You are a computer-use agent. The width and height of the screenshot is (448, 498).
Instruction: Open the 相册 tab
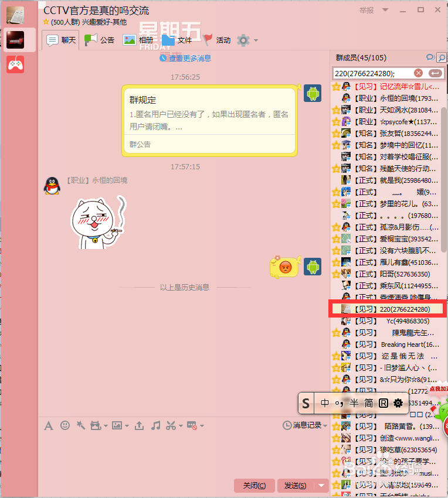point(138,40)
